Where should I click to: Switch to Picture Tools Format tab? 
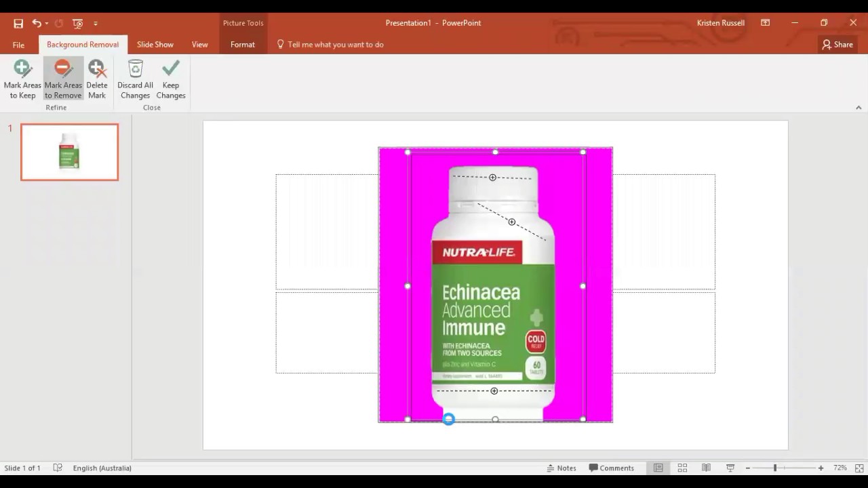click(x=243, y=45)
